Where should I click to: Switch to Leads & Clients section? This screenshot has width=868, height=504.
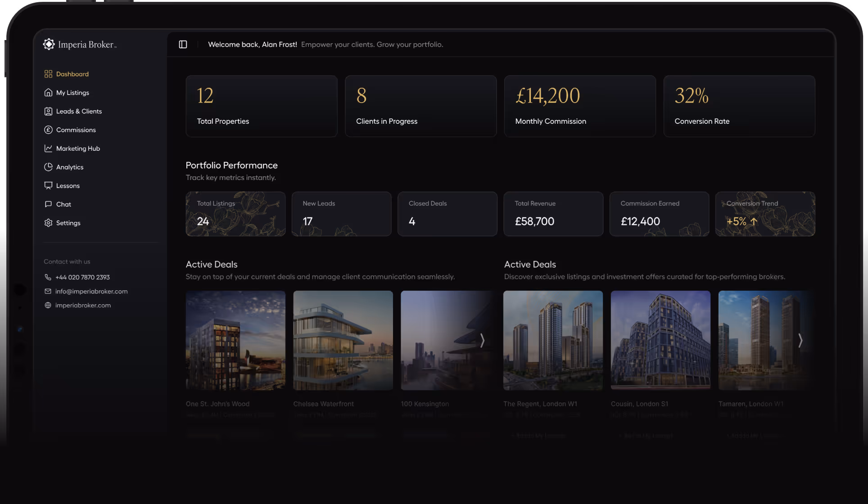(78, 111)
